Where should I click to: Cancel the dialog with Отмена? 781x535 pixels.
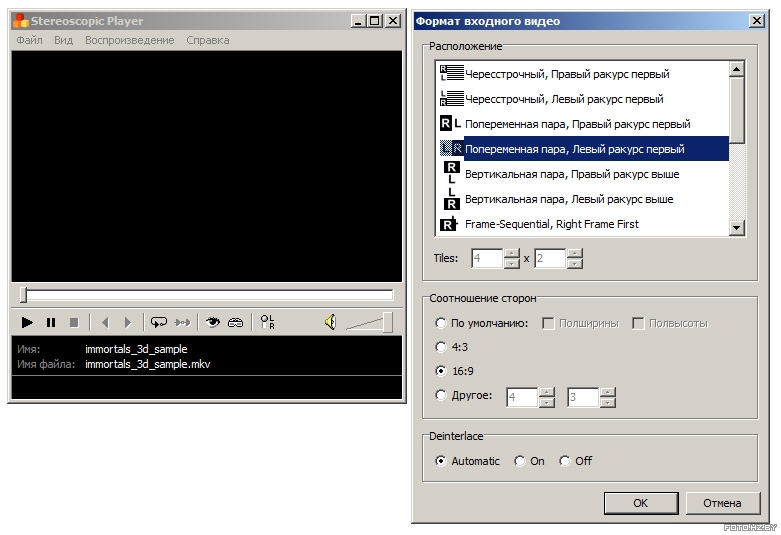click(x=722, y=503)
